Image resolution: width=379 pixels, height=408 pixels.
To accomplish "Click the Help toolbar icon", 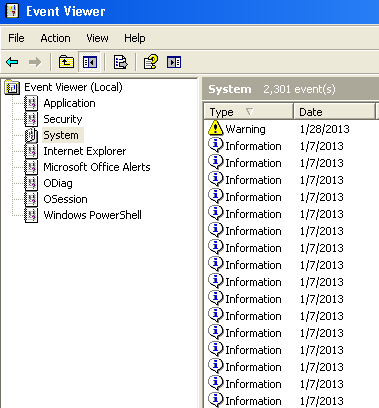I will click(151, 62).
